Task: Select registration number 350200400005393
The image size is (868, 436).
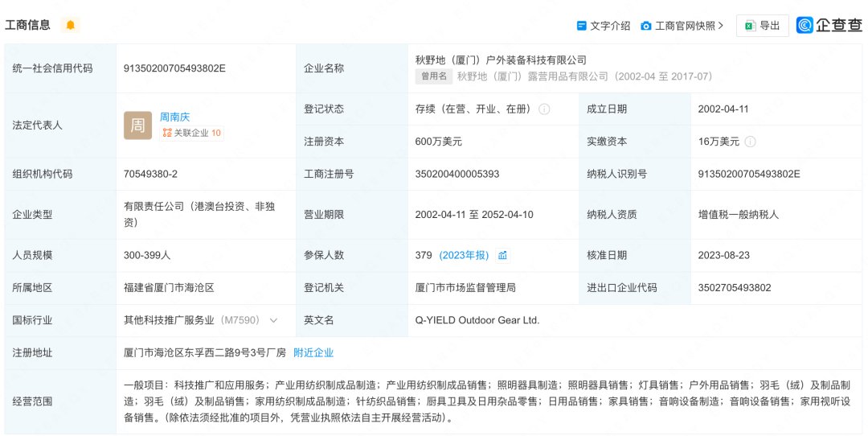Action: tap(457, 174)
